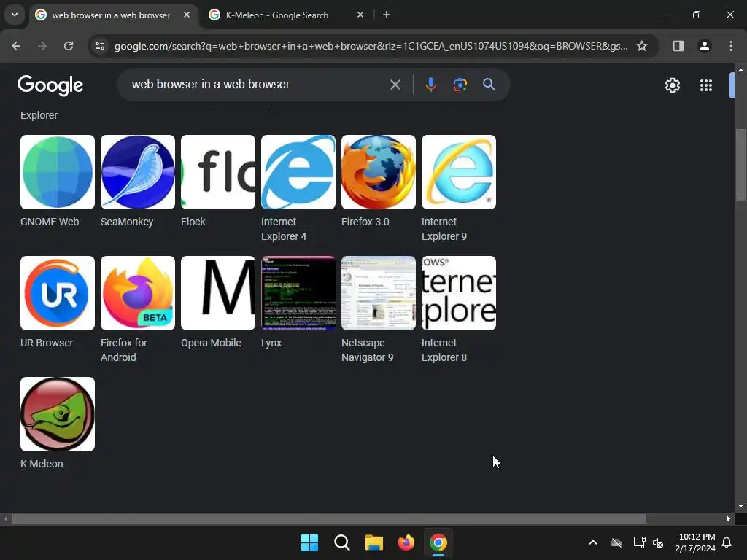Screen dimensions: 747x560
Task: Open the GNOME Web browser thumbnail
Action: pos(58,172)
